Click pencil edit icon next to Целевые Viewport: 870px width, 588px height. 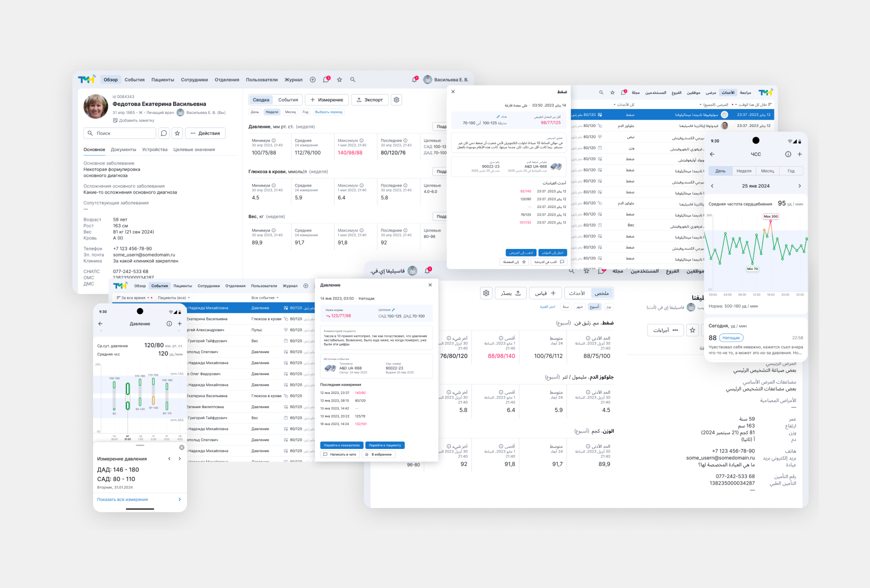tap(393, 310)
